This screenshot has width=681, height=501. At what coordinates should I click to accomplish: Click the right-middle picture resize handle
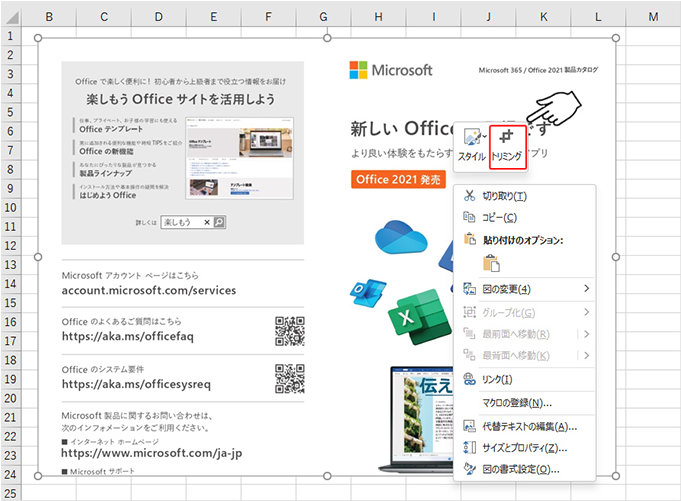[615, 257]
